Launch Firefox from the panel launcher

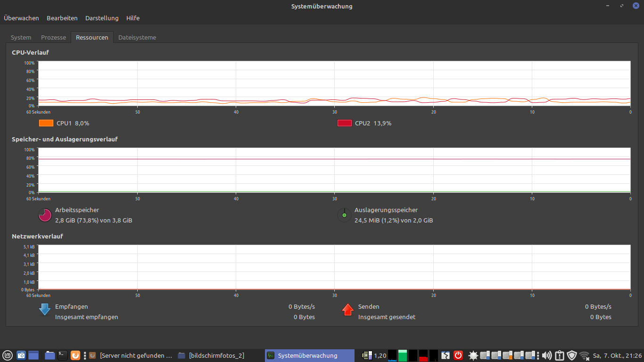(x=75, y=355)
